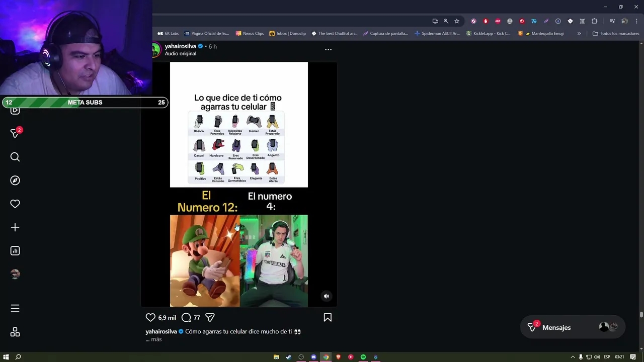Create a new post with plus icon
The image size is (644, 362).
click(x=15, y=227)
